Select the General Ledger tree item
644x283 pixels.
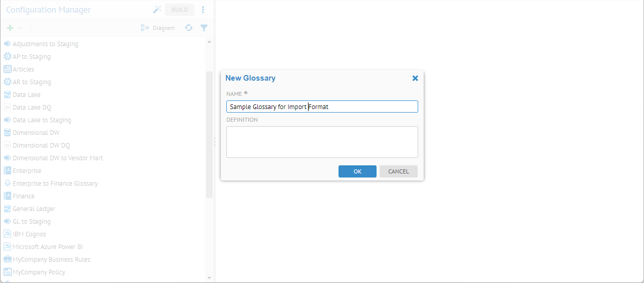pyautogui.click(x=33, y=209)
